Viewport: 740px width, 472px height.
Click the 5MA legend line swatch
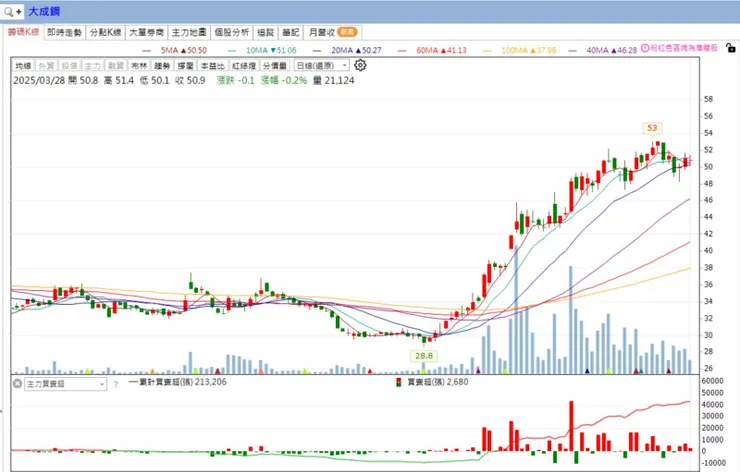click(147, 51)
